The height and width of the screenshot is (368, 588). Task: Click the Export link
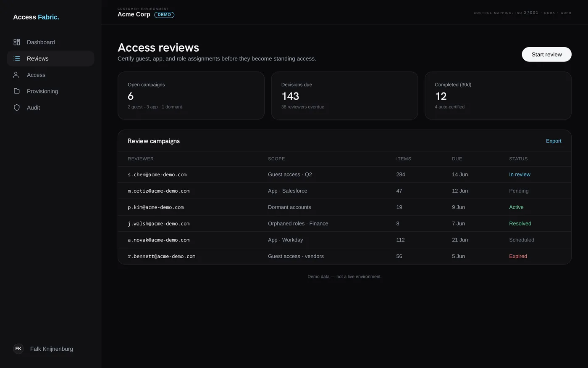[x=554, y=141]
